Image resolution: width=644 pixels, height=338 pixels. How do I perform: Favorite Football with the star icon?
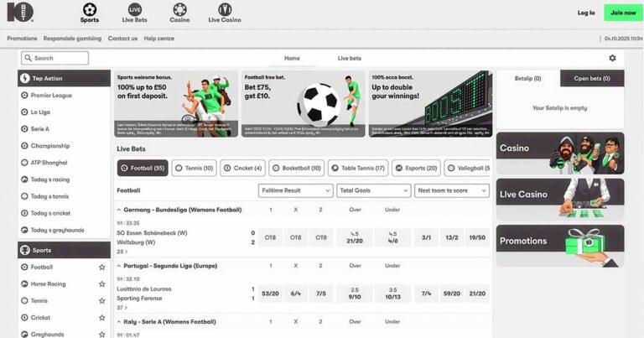point(102,268)
